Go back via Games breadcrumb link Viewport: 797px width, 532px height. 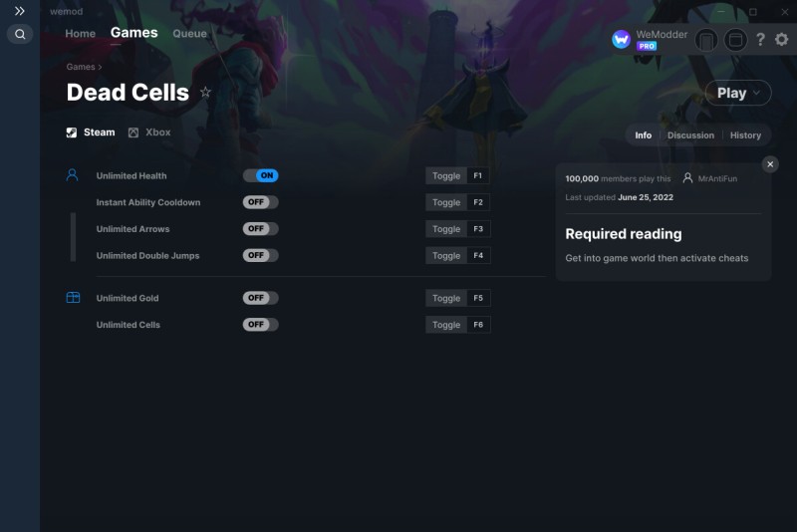[x=81, y=67]
